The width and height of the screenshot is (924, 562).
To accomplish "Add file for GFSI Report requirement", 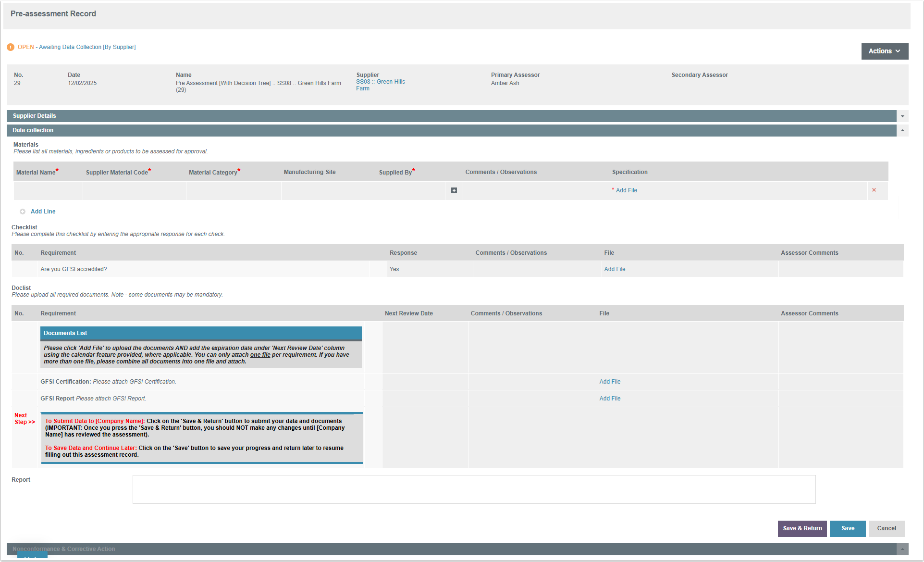I will pyautogui.click(x=610, y=399).
